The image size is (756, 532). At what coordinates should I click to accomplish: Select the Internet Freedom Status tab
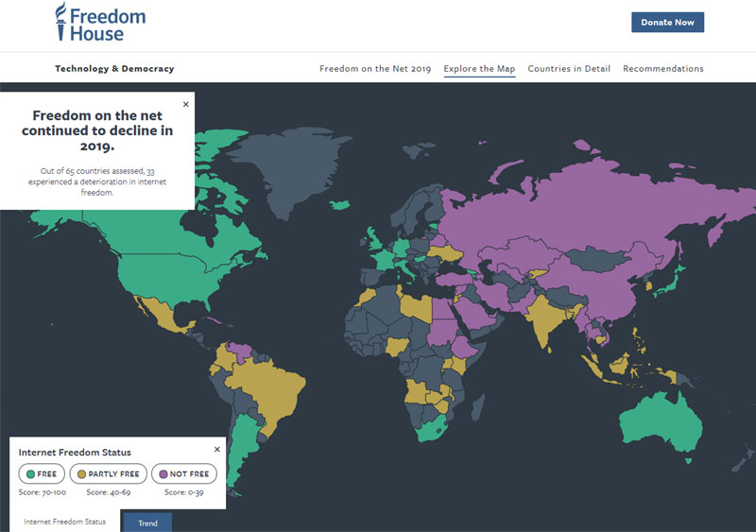pos(65,522)
